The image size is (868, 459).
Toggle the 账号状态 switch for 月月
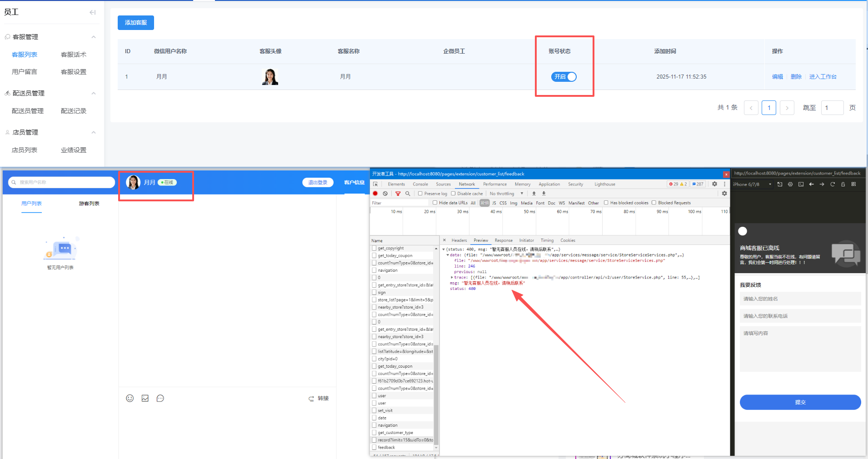pos(564,77)
